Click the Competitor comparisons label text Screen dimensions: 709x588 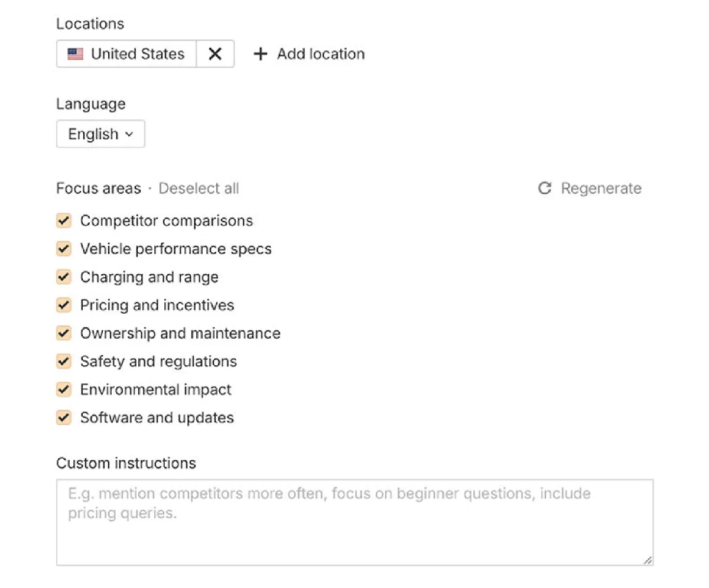pyautogui.click(x=167, y=221)
